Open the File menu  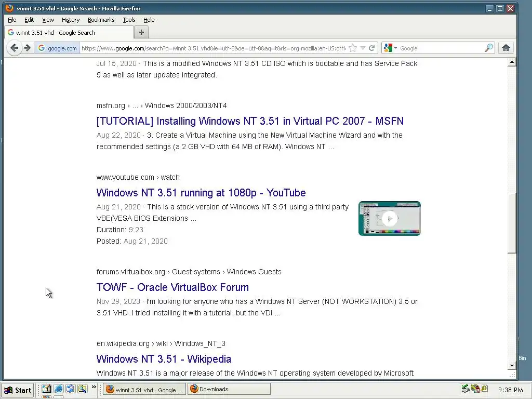coord(12,20)
